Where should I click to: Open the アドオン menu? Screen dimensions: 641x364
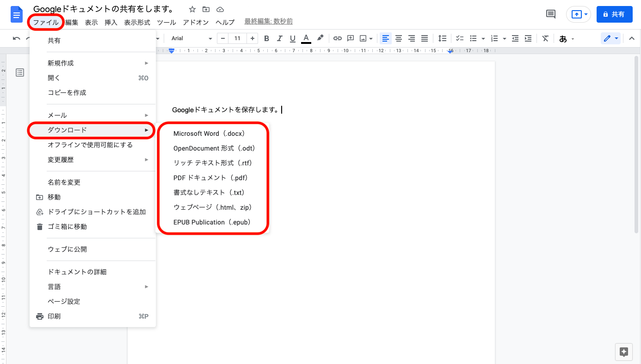[x=196, y=22]
